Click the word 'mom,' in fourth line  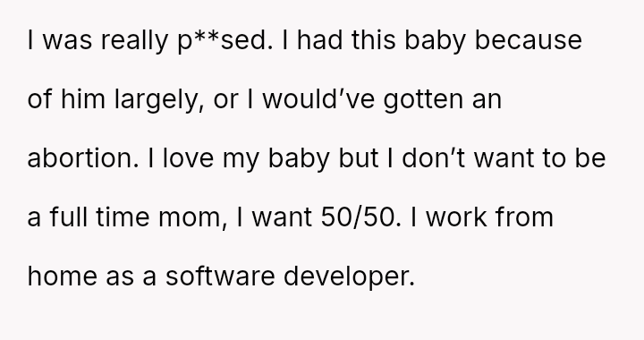[x=192, y=218]
